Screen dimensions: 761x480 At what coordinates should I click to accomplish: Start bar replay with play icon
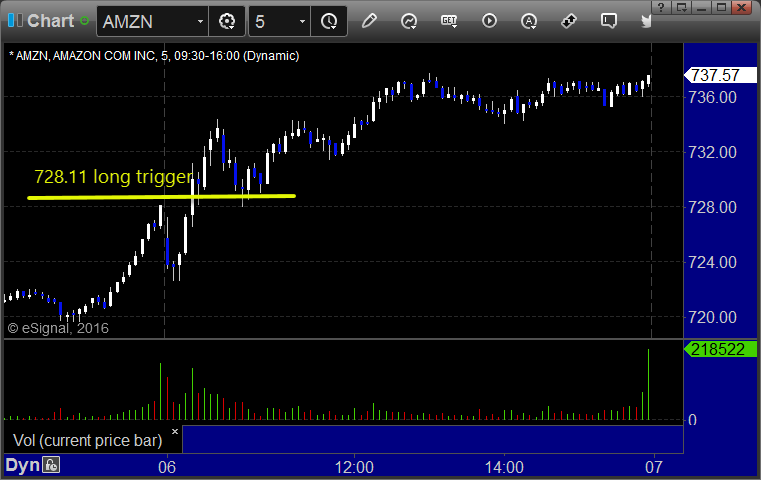[x=489, y=21]
